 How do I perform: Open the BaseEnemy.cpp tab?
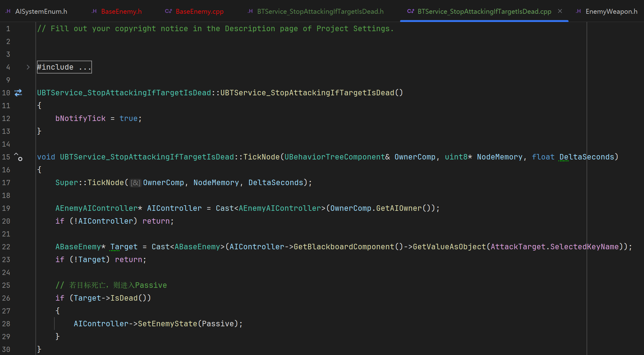coord(199,12)
